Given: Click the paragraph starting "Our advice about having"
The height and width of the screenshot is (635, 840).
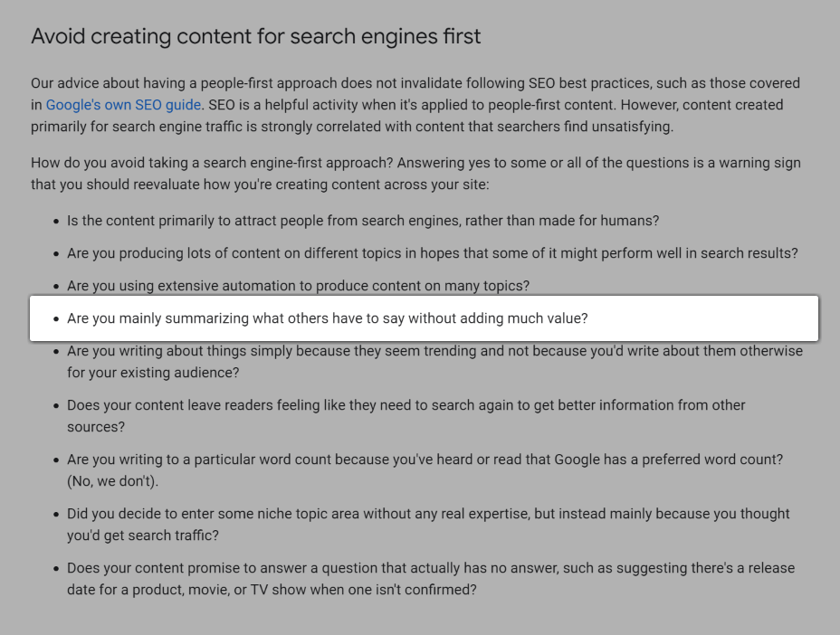Looking at the screenshot, I should point(415,105).
